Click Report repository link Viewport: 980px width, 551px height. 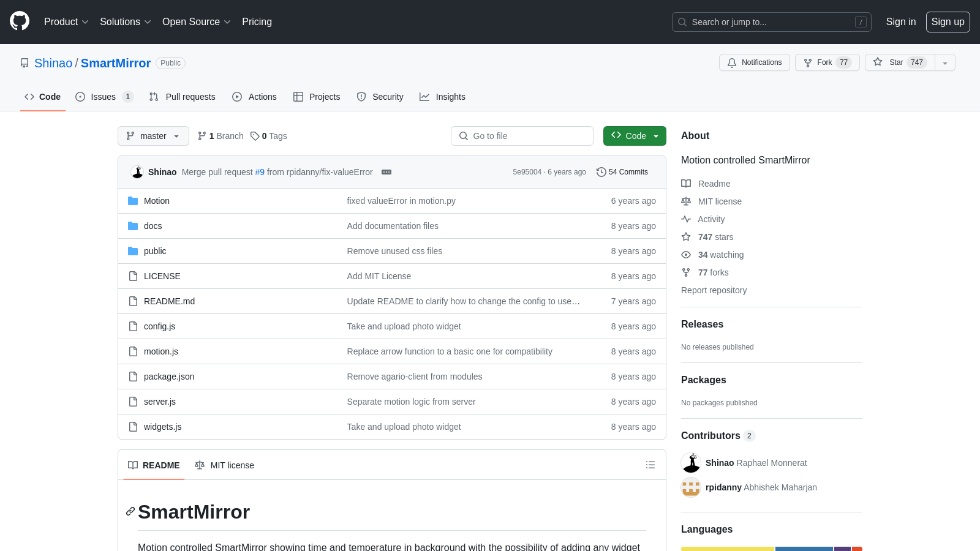coord(714,290)
